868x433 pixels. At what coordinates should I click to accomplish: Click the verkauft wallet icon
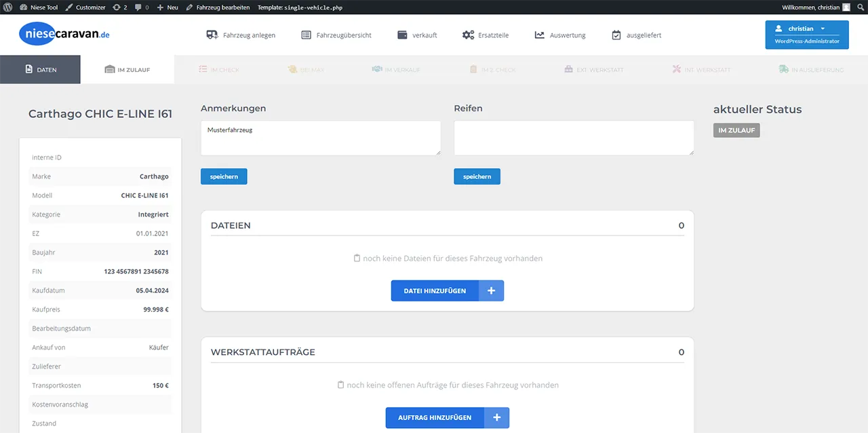coord(402,35)
